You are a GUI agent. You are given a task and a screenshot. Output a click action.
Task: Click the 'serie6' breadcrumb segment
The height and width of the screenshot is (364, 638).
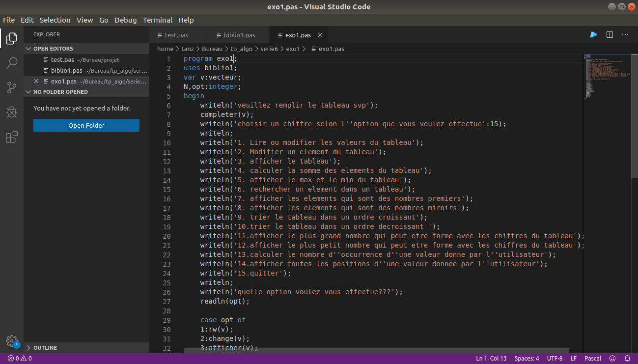click(x=268, y=49)
